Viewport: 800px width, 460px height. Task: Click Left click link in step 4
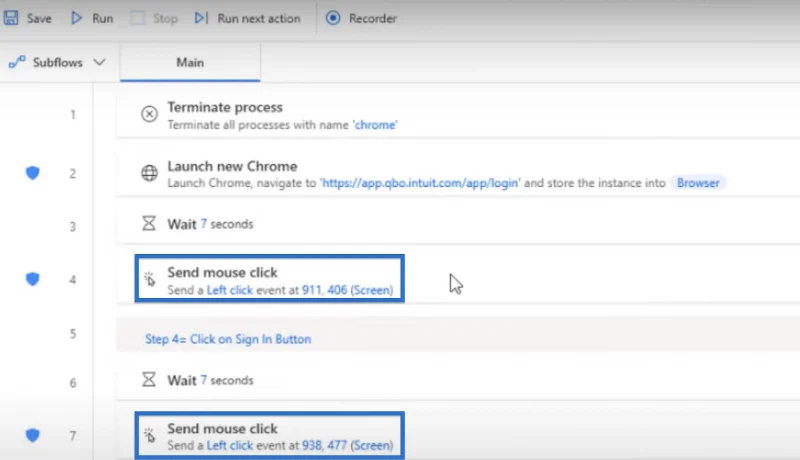tap(230, 290)
